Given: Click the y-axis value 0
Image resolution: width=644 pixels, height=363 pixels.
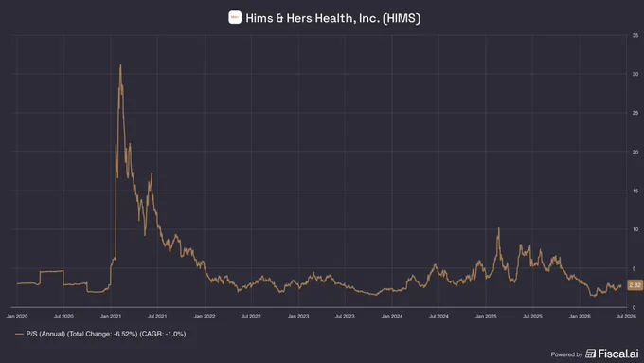Looking at the screenshot, I should pyautogui.click(x=635, y=307).
